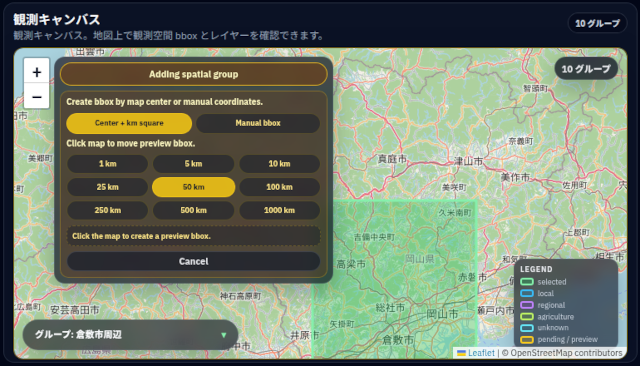Open the Leaflet attribution link
640x366 pixels.
[481, 353]
